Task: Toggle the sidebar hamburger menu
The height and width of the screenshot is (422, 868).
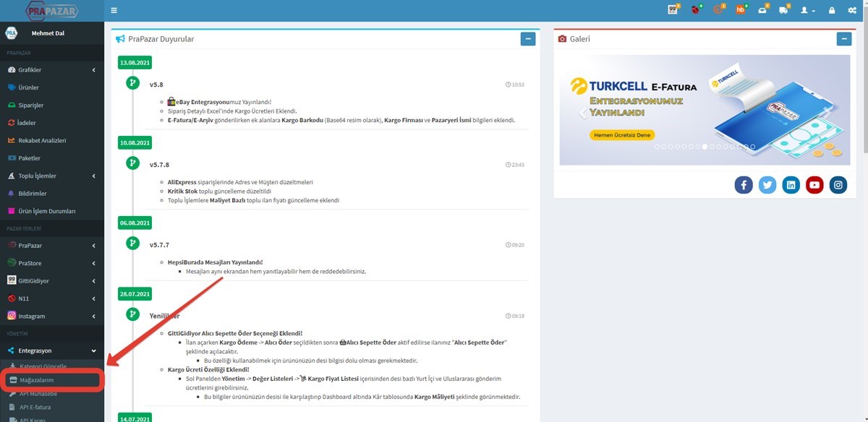Action: (x=114, y=11)
